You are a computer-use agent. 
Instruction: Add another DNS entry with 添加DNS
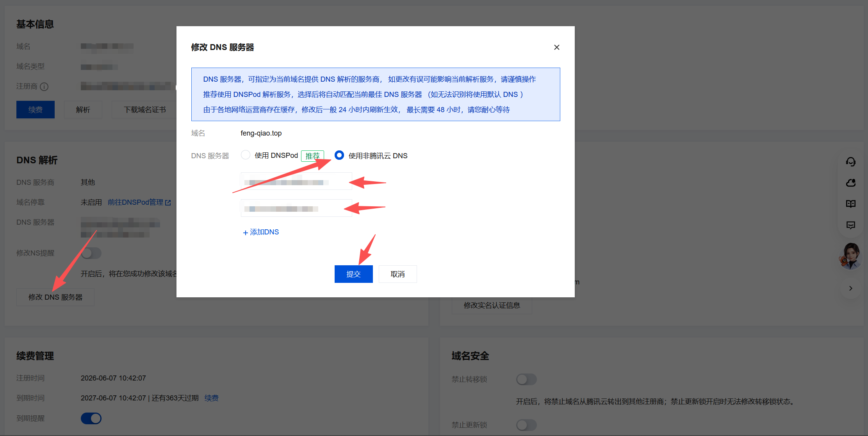[x=261, y=232]
